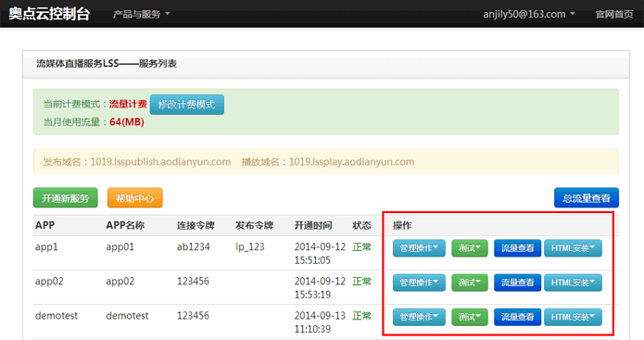Click the 发布域名 1019.lsspublish.aodianyun.com text
This screenshot has height=340, width=644.
(137, 162)
